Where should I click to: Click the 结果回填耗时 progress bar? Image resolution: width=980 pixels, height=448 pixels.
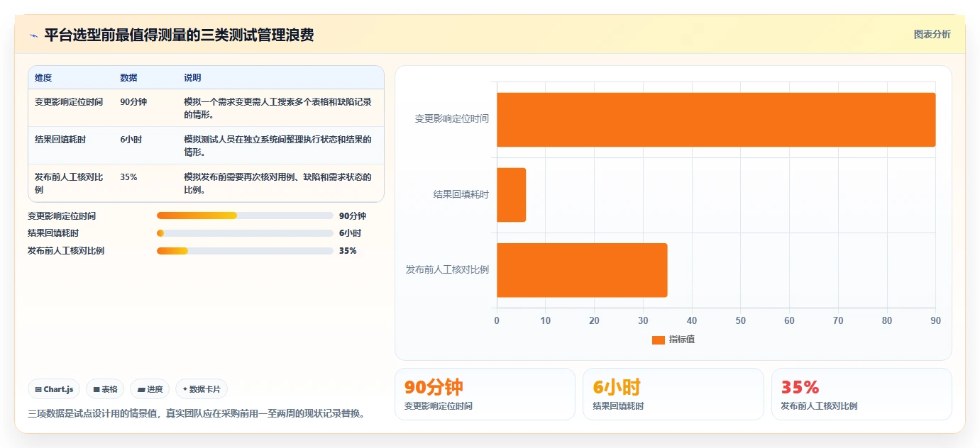[245, 233]
